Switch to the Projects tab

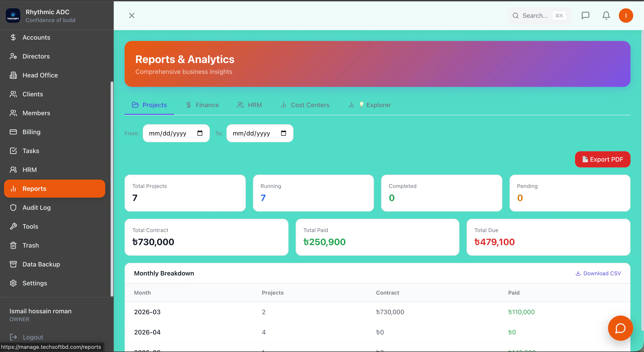[x=149, y=105]
